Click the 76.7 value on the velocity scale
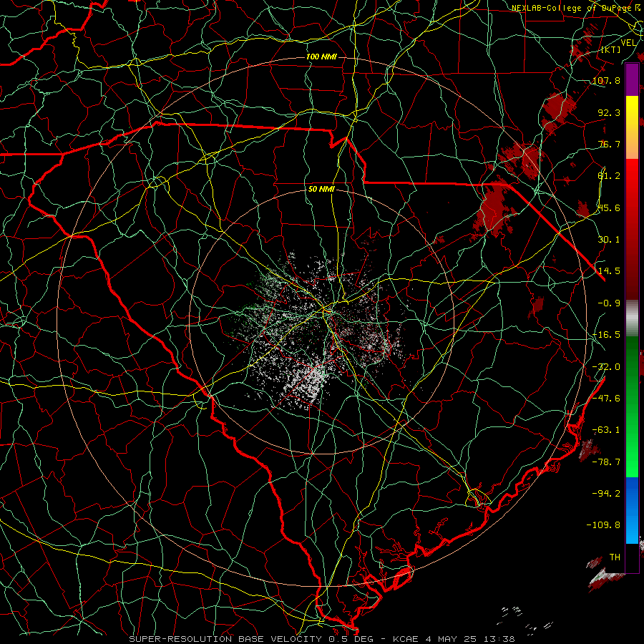Viewport: 644px width, 644px height. click(609, 144)
